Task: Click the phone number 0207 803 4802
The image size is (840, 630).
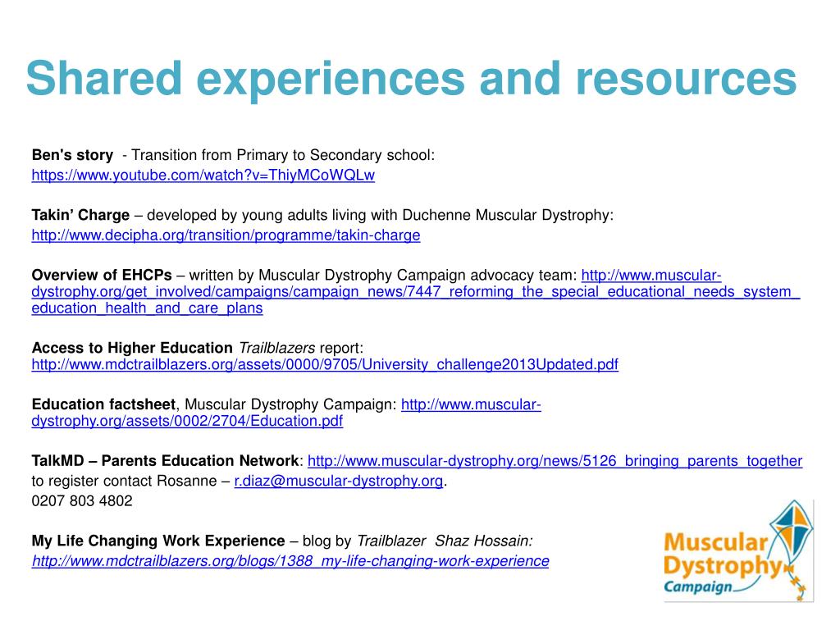Action: 82,501
